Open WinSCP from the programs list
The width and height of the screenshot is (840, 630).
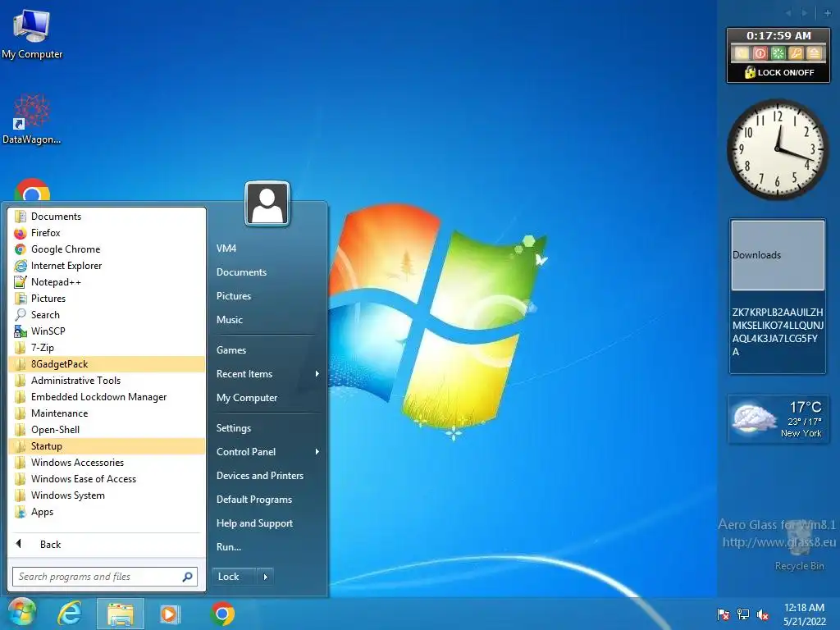click(x=107, y=331)
